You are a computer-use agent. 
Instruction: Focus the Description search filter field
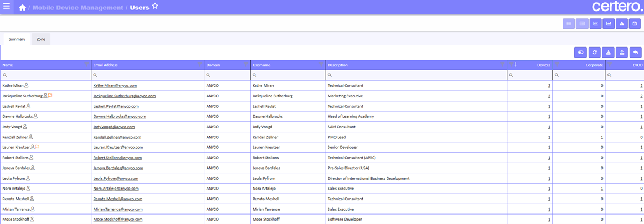pyautogui.click(x=416, y=75)
